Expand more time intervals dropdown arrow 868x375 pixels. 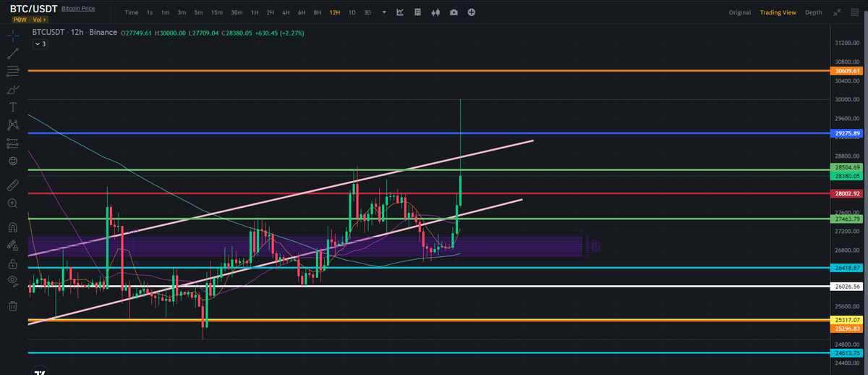tap(383, 12)
